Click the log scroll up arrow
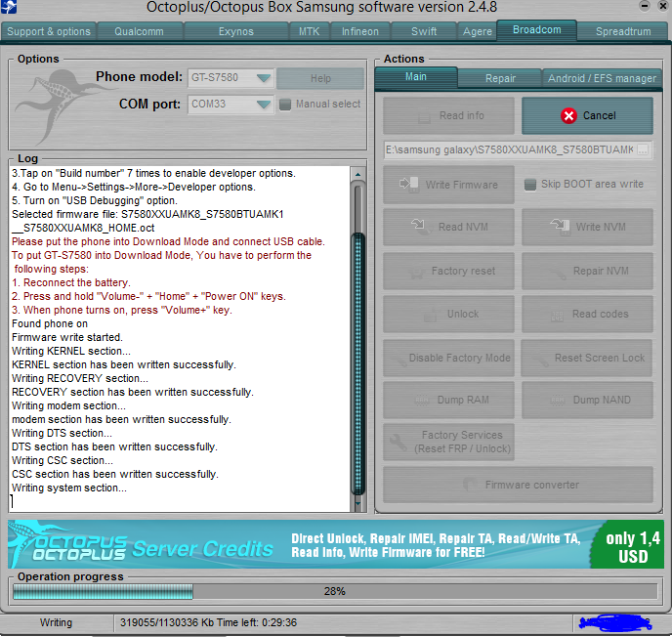 (357, 175)
